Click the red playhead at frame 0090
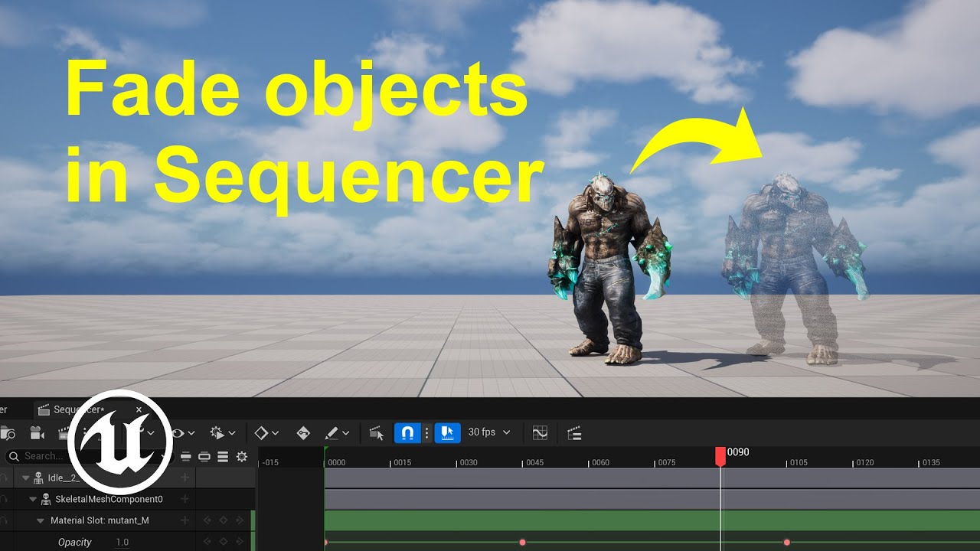980x551 pixels. (720, 456)
